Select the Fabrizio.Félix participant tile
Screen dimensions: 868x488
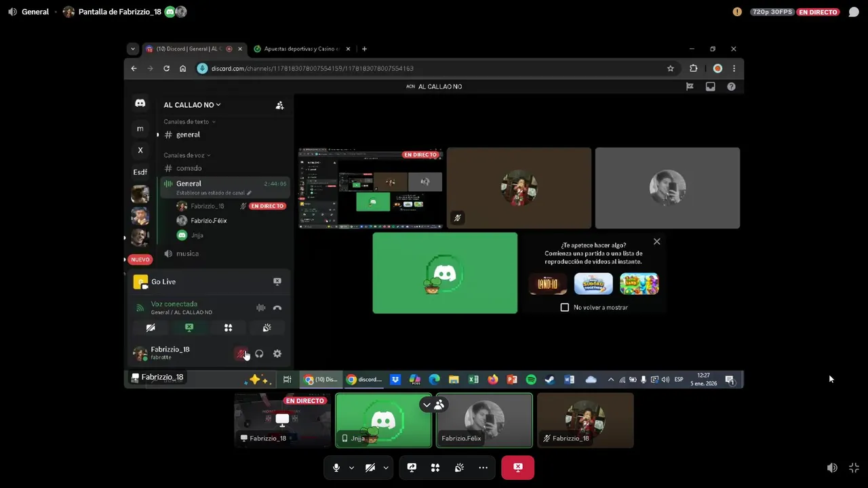coord(484,420)
